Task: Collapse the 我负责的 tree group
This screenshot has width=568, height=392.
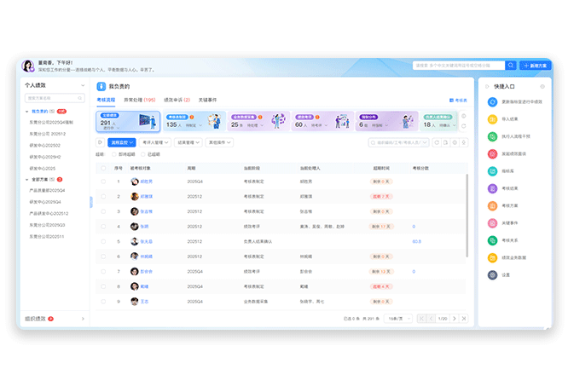Action: click(x=27, y=112)
